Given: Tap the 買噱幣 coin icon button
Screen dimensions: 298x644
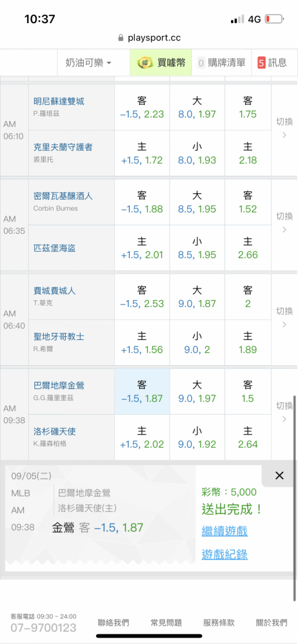Looking at the screenshot, I should 161,63.
